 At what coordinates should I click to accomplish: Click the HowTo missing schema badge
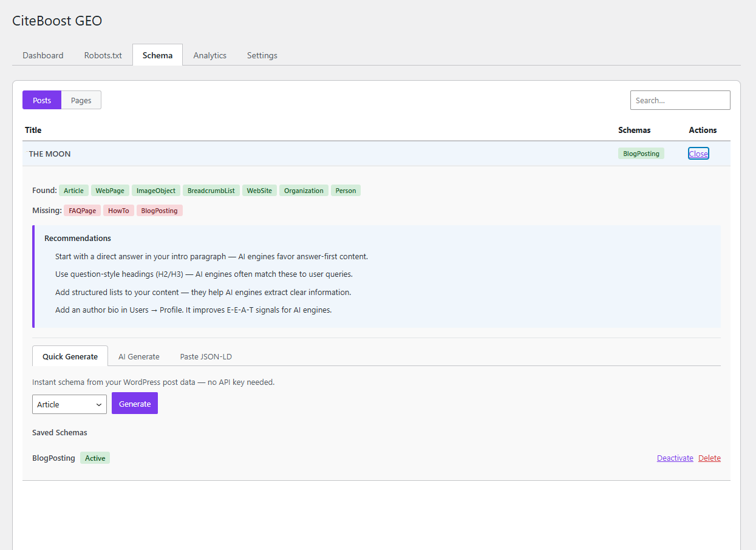[118, 210]
